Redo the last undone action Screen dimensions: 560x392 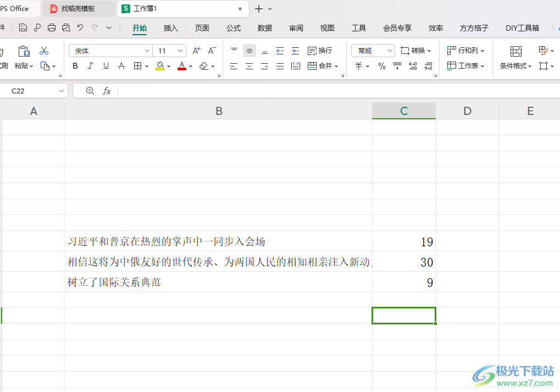pos(95,28)
